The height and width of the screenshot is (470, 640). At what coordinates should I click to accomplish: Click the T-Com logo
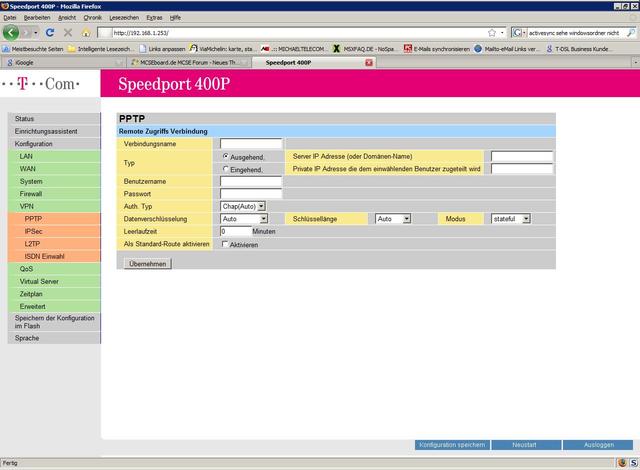(x=40, y=84)
